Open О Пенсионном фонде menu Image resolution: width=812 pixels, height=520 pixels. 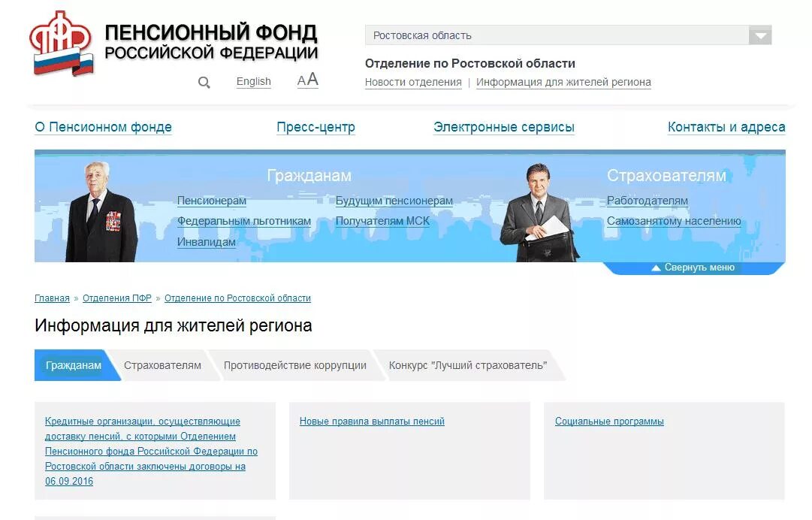point(103,128)
